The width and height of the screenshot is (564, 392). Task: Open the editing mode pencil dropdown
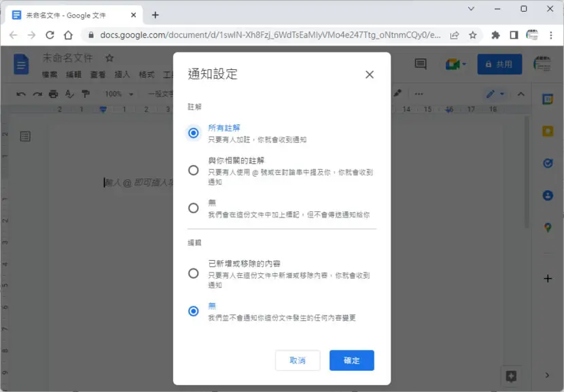click(495, 94)
